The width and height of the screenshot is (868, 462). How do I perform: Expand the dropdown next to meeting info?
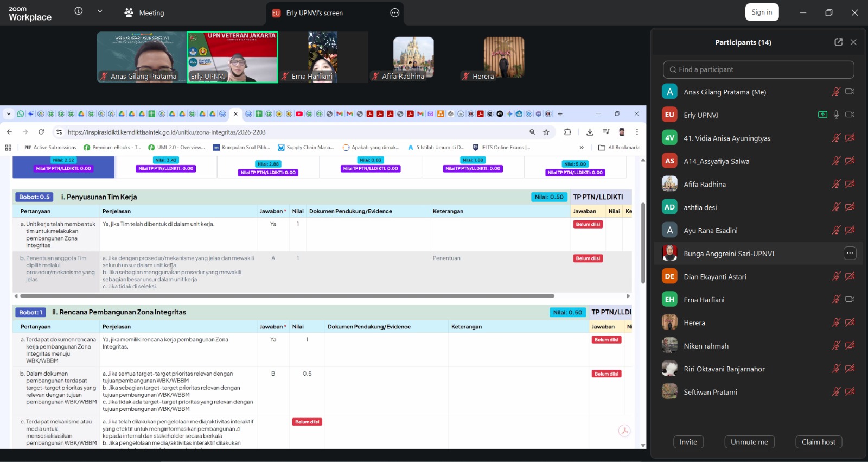100,11
